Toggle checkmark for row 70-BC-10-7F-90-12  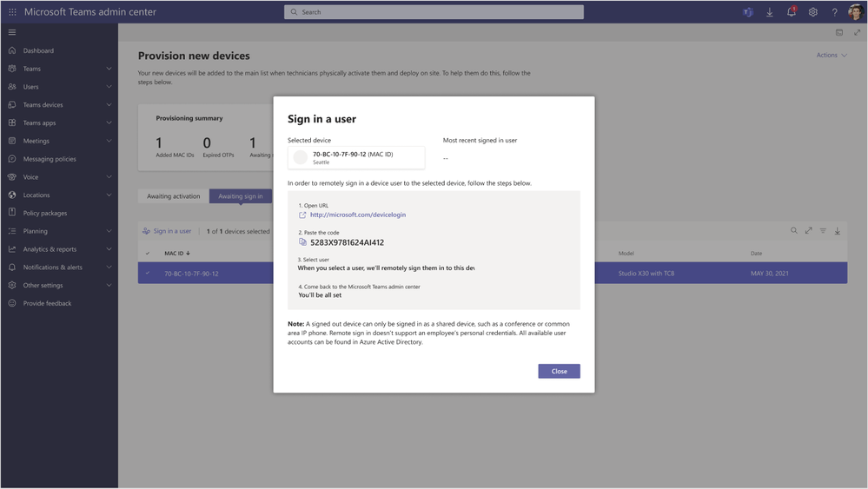[x=147, y=274]
